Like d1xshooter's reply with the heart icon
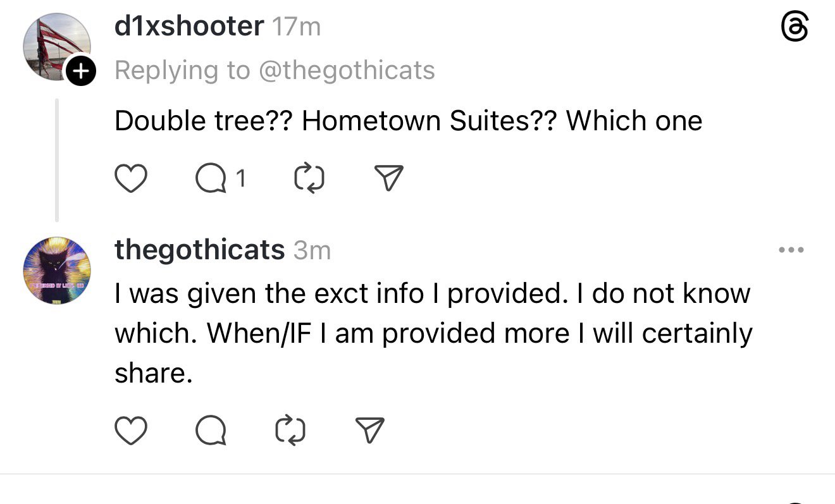 [x=131, y=179]
